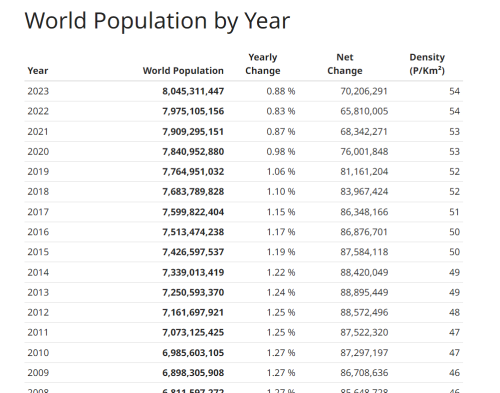Select the 'Year' column header
500x393 pixels.
(x=38, y=71)
